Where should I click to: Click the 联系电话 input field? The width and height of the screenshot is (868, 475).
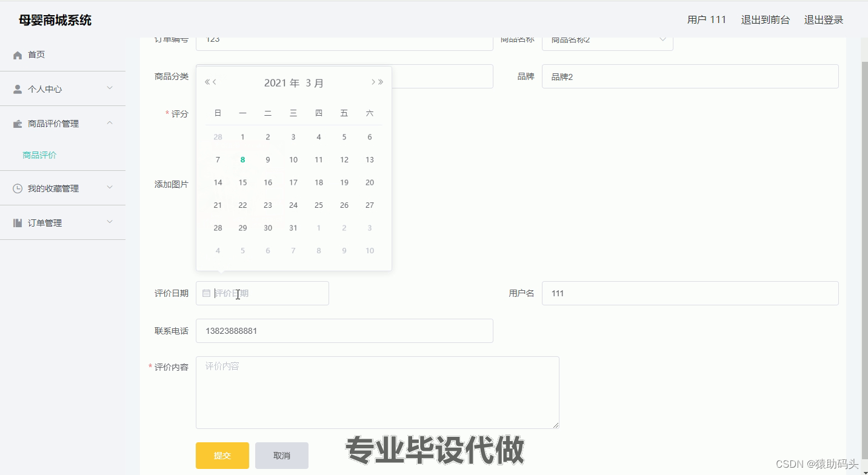[x=344, y=331]
